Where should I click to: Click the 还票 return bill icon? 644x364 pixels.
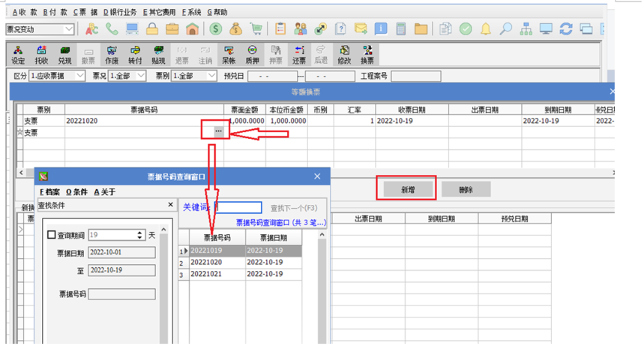[x=299, y=55]
